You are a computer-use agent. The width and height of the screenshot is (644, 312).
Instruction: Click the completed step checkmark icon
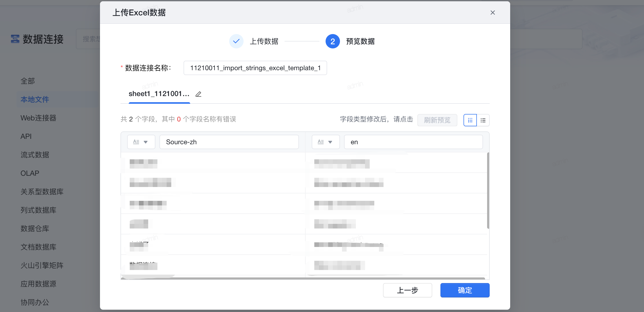236,41
